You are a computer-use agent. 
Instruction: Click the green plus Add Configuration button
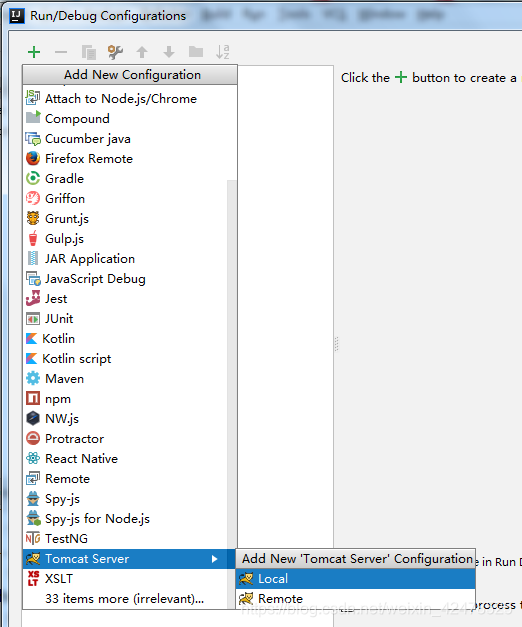[x=34, y=52]
